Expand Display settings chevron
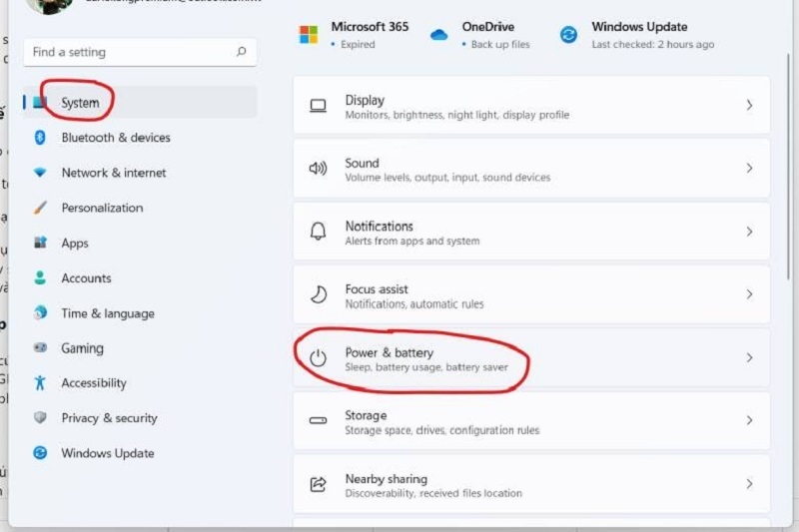Viewport: 799px width, 532px height. [749, 106]
